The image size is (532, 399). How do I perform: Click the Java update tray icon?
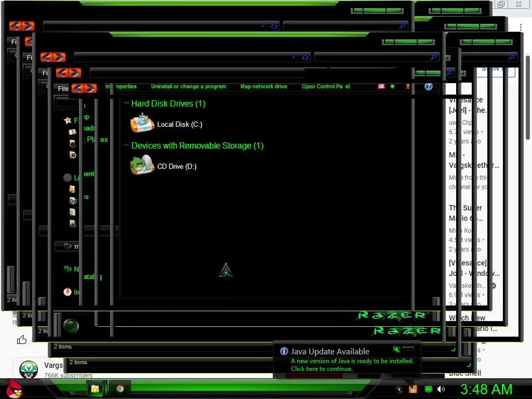point(413,389)
